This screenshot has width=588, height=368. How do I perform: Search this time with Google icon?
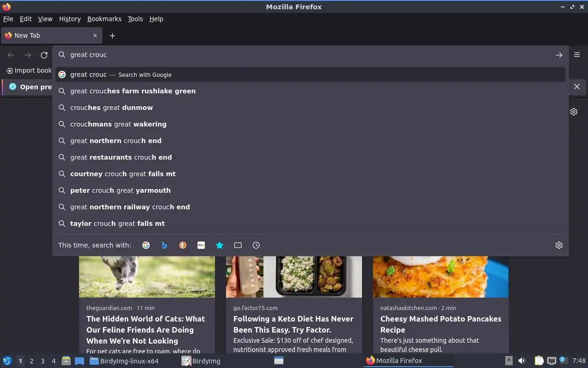[146, 245]
